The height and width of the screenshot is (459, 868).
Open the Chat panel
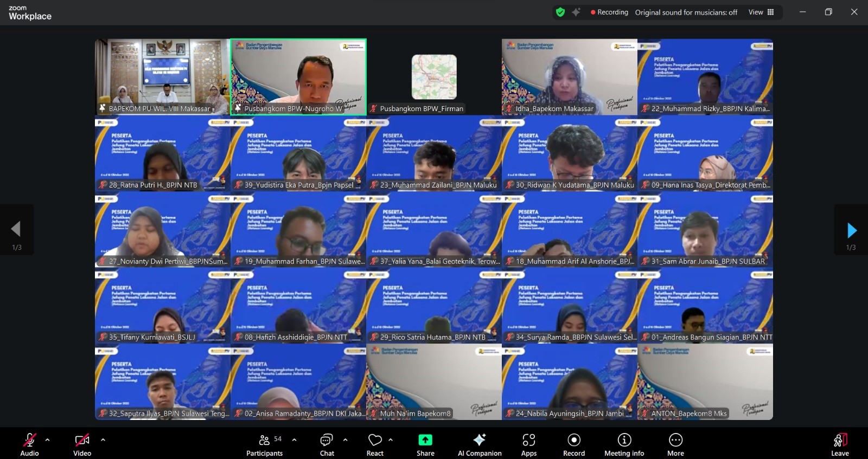[327, 444]
